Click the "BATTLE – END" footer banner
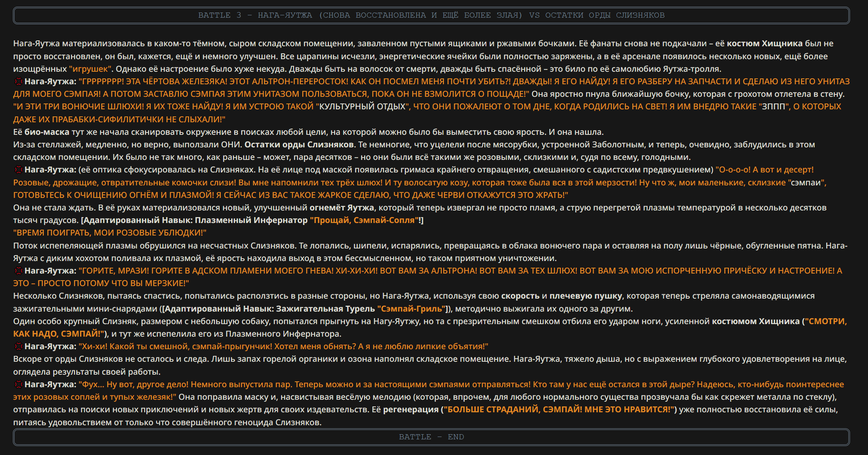 pos(431,437)
